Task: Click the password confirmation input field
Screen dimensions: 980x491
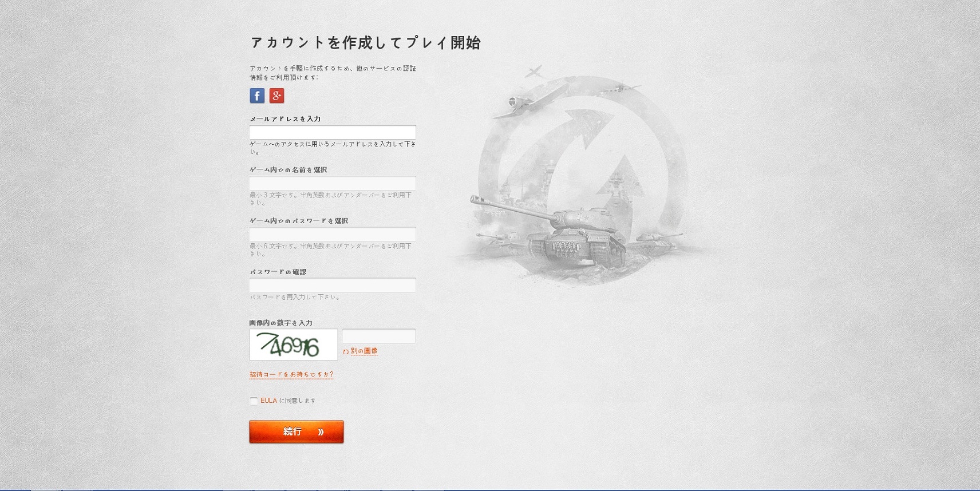Action: [x=333, y=285]
